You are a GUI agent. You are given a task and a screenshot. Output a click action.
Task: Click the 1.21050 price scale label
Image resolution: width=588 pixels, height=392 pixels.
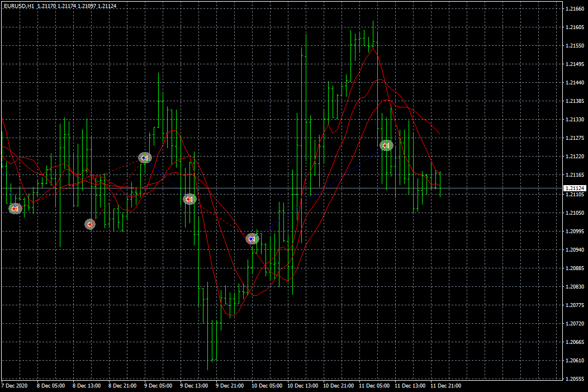click(x=575, y=212)
